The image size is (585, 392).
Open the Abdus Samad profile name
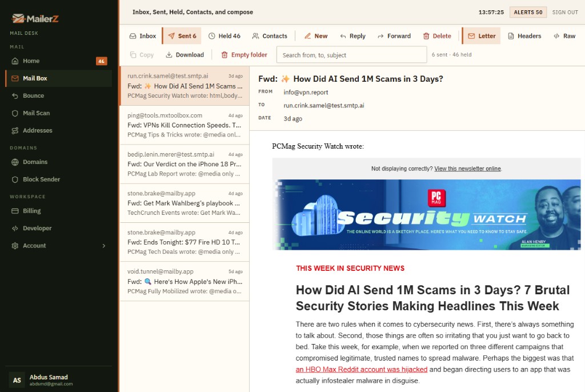click(49, 377)
